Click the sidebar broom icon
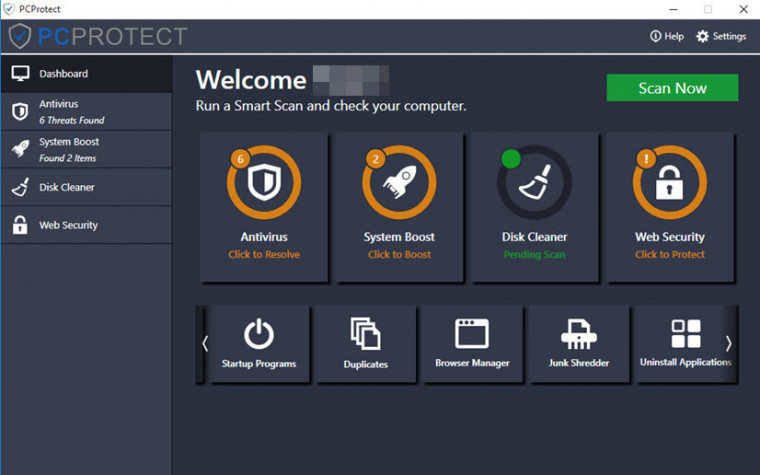This screenshot has height=475, width=760. pos(20,187)
